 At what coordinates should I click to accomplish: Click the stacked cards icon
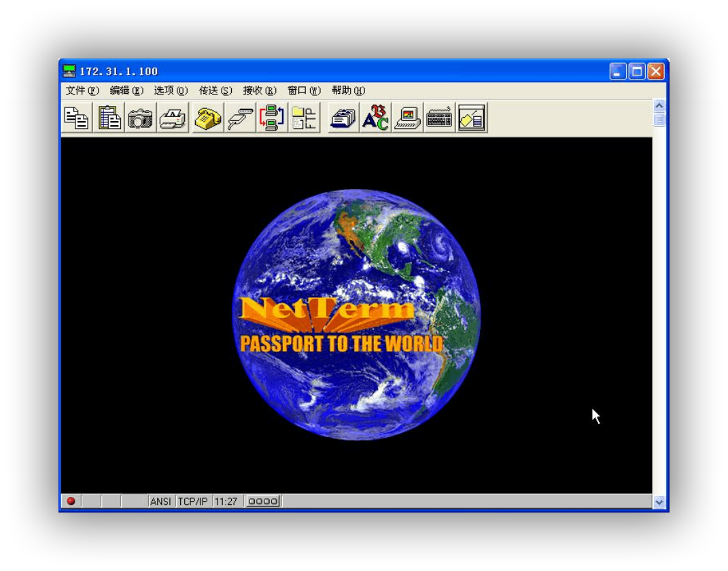343,118
